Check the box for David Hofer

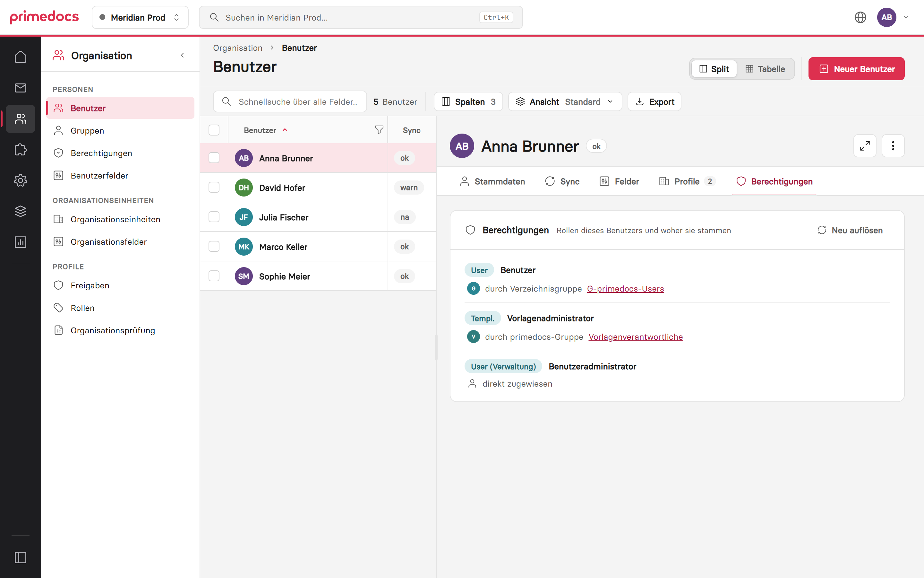point(214,187)
